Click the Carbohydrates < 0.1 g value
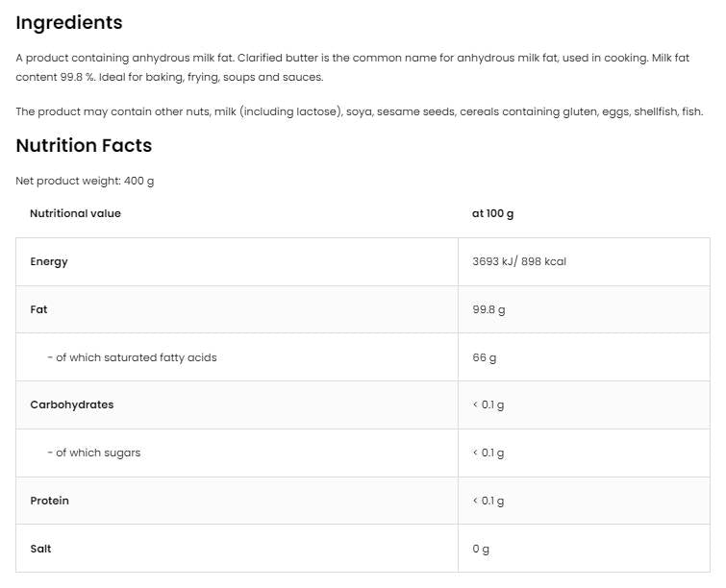This screenshot has height=588, width=726. tap(488, 404)
